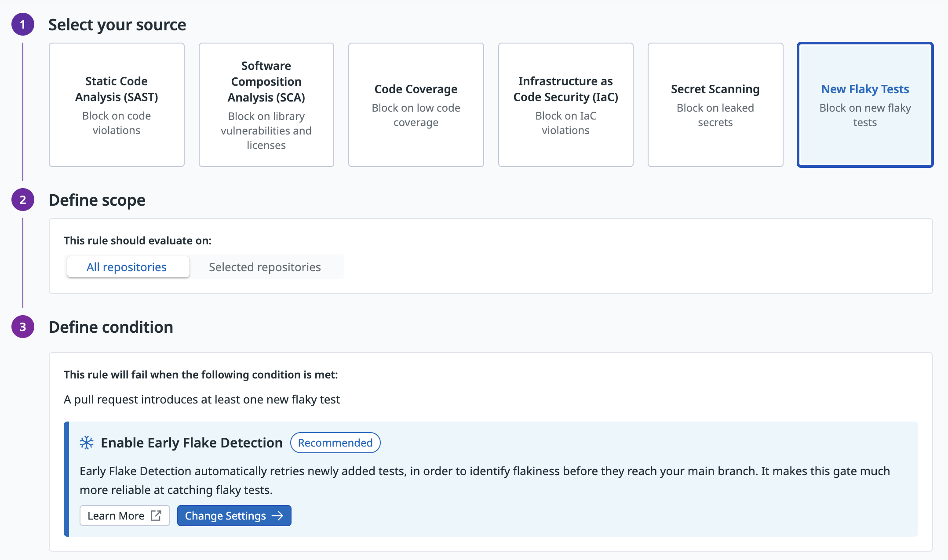This screenshot has width=948, height=560.
Task: Select the Secret Scanning source
Action: [715, 105]
